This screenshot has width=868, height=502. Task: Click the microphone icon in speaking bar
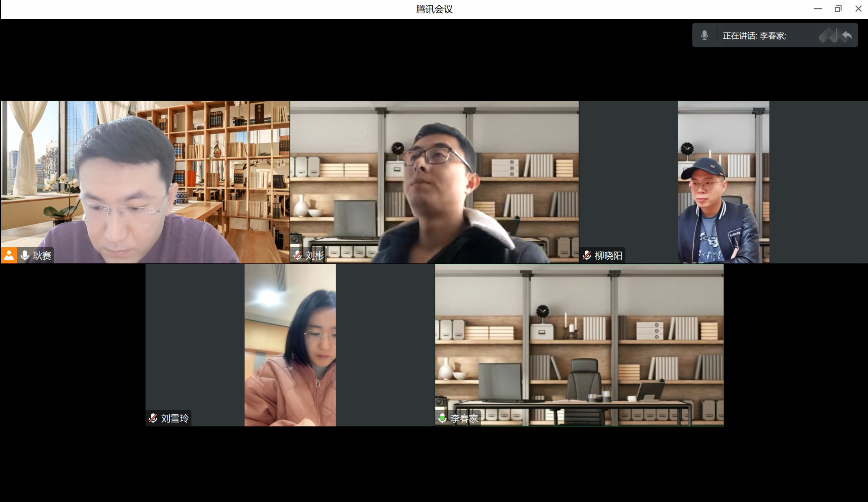tap(704, 35)
